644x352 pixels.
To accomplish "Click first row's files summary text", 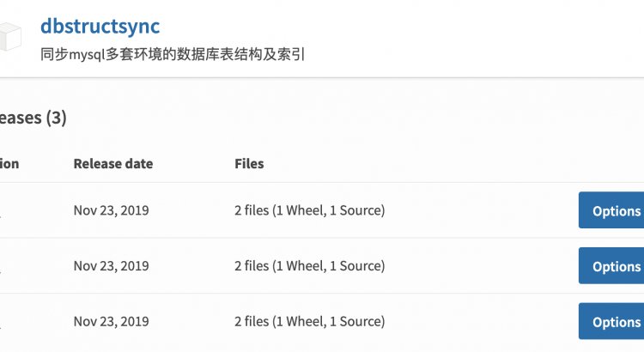I will pyautogui.click(x=309, y=210).
